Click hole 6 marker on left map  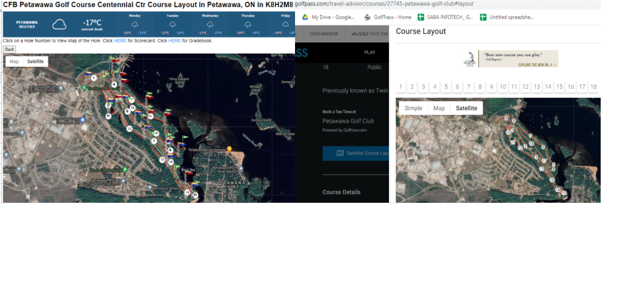pyautogui.click(x=151, y=116)
